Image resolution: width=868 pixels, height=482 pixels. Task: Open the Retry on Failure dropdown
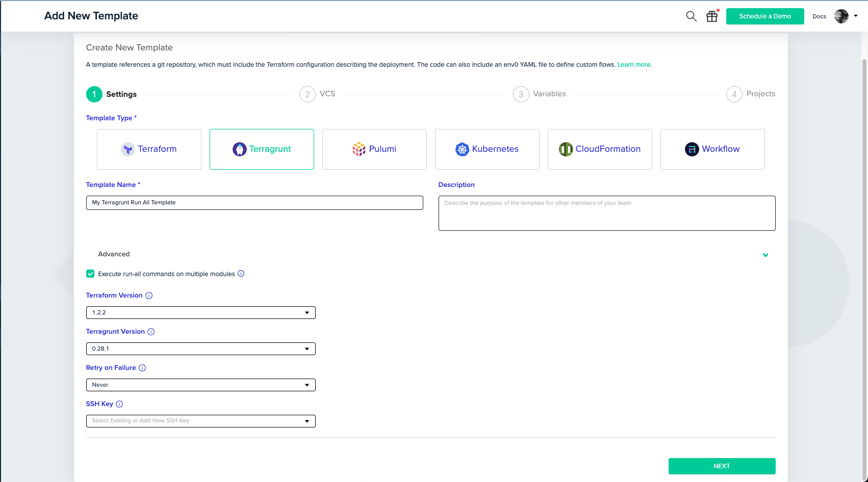pos(201,385)
